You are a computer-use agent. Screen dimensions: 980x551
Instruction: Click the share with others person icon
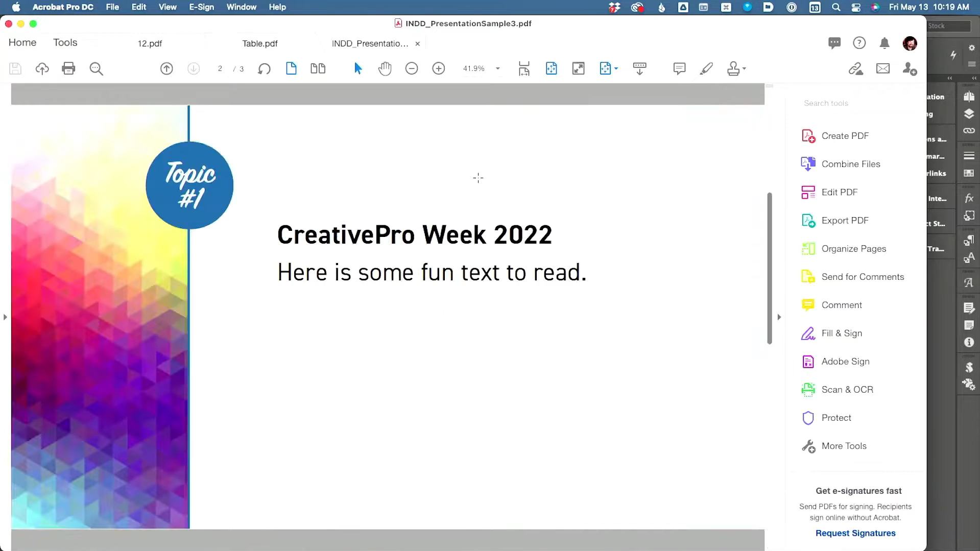(910, 68)
